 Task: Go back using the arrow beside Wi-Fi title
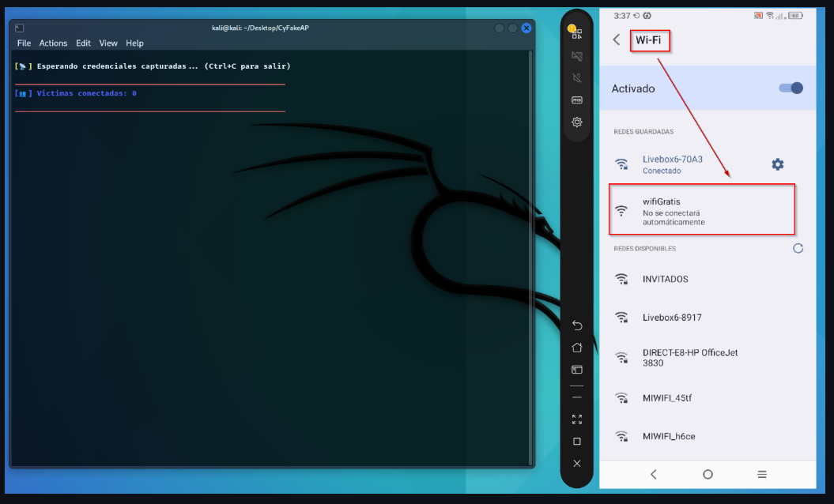(x=617, y=39)
